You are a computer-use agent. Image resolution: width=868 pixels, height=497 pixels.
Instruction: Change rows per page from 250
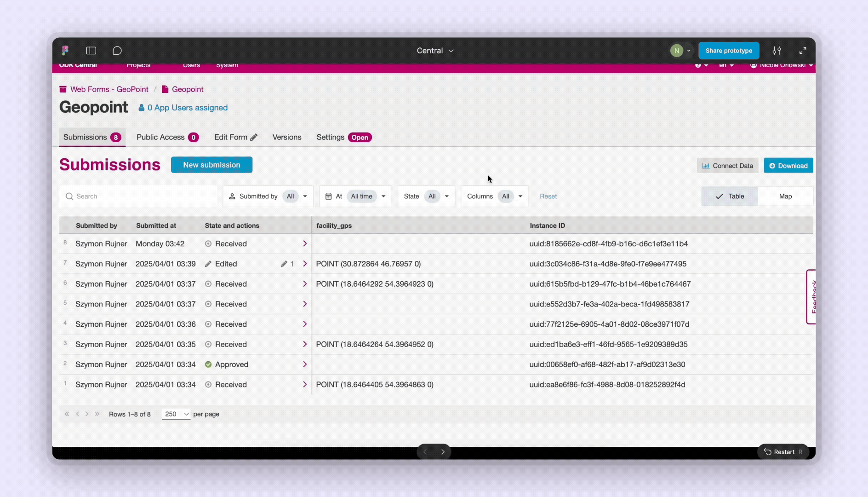coord(176,414)
